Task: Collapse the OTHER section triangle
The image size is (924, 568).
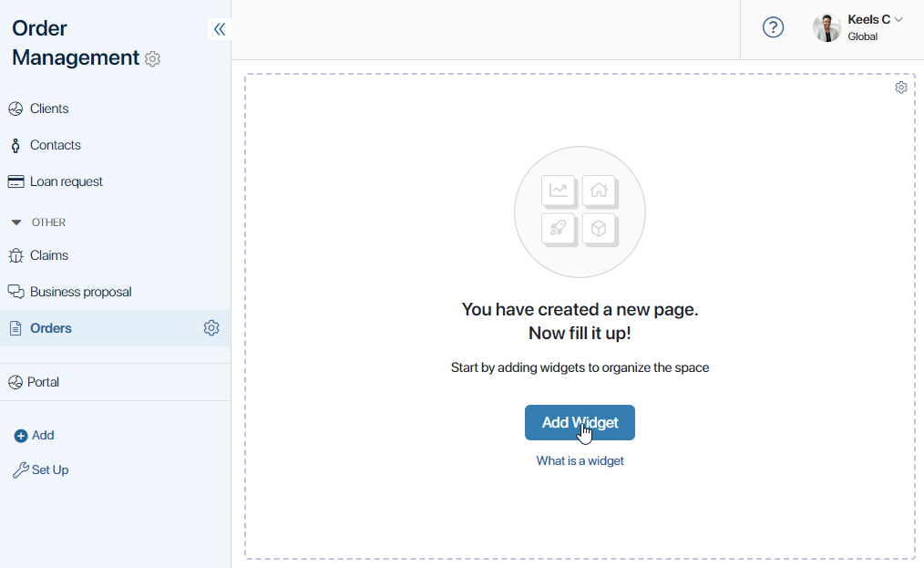Action: click(16, 222)
